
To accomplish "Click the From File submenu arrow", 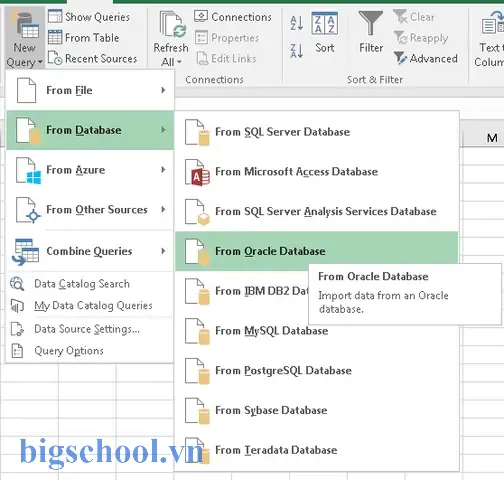I will point(163,90).
